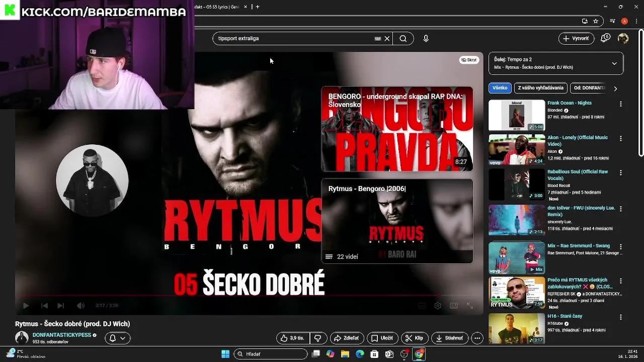Image resolution: width=644 pixels, height=362 pixels.
Task: Seek on the red video progress bar
Action: coord(249,296)
